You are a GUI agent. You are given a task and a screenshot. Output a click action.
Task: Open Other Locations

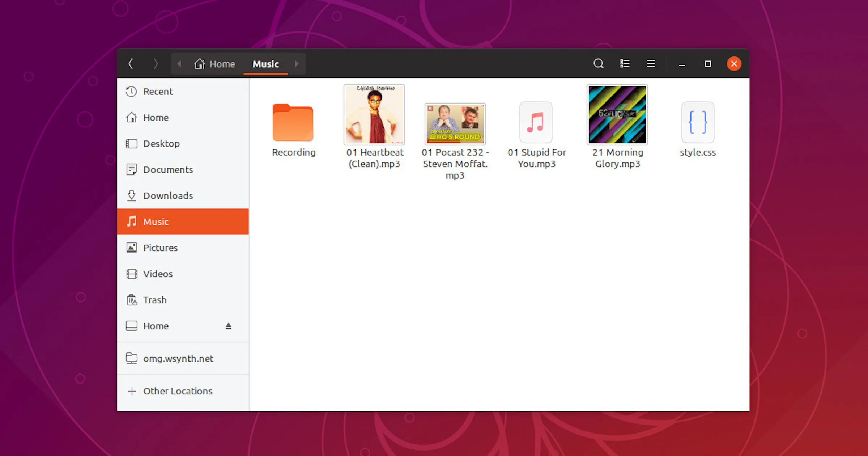[183, 391]
